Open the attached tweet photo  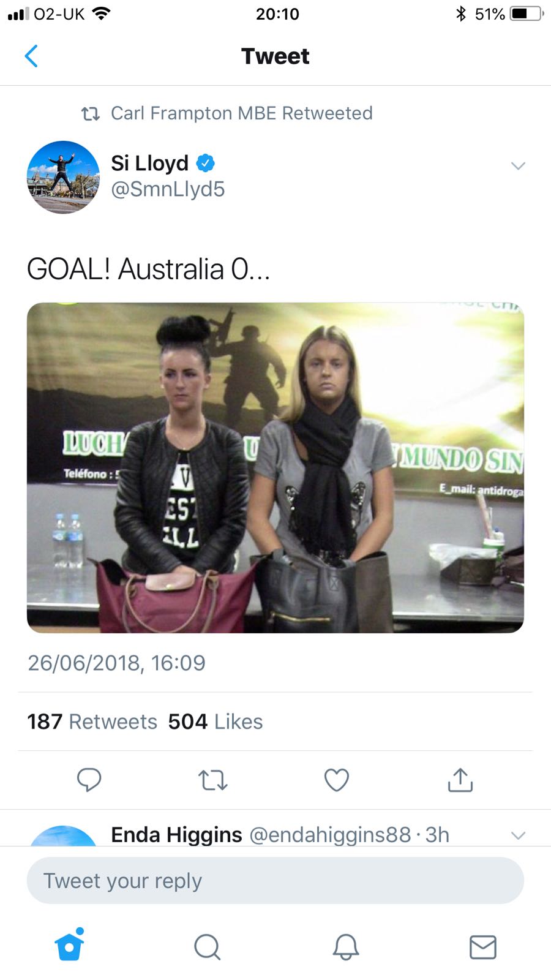click(x=275, y=467)
